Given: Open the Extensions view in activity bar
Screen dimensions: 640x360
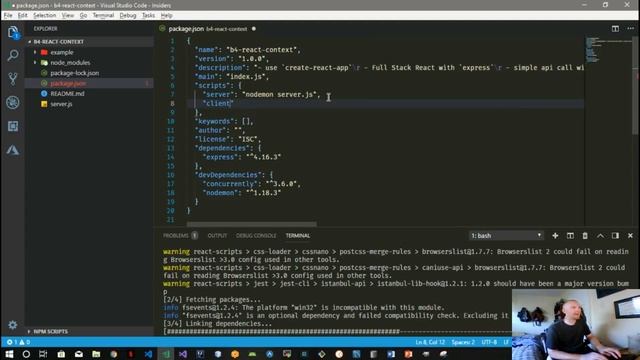Looking at the screenshot, I should click(13, 126).
